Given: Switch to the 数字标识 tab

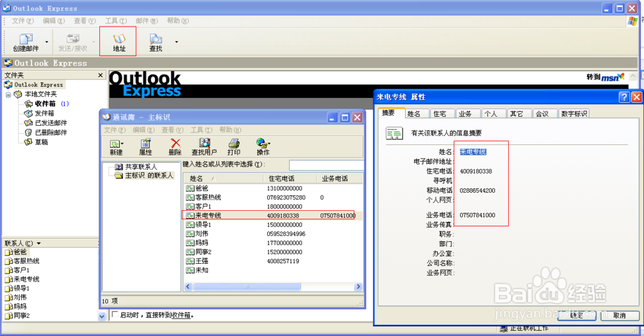Looking at the screenshot, I should pyautogui.click(x=574, y=114).
